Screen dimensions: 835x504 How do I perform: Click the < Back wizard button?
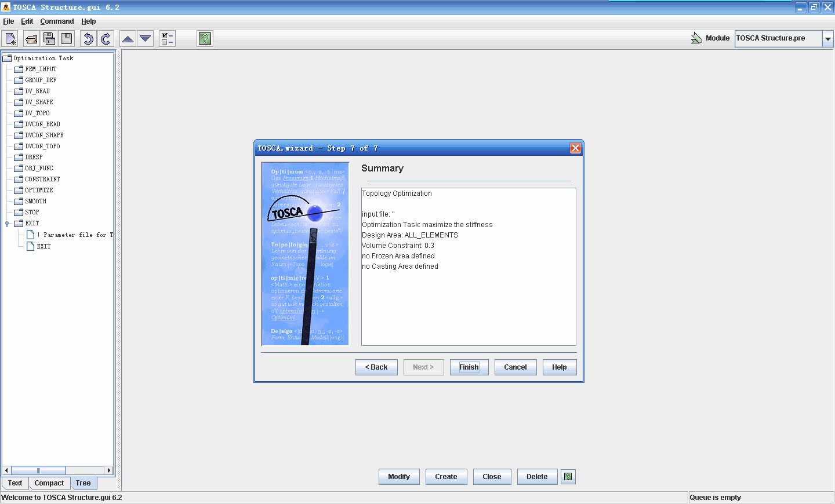(376, 367)
